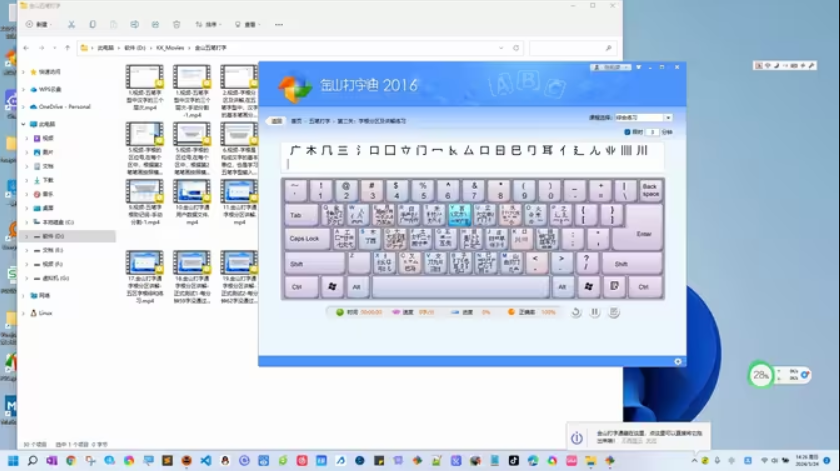Click the space bar on virtual keyboard
Viewport: 840px width, 471px height.
pos(460,287)
